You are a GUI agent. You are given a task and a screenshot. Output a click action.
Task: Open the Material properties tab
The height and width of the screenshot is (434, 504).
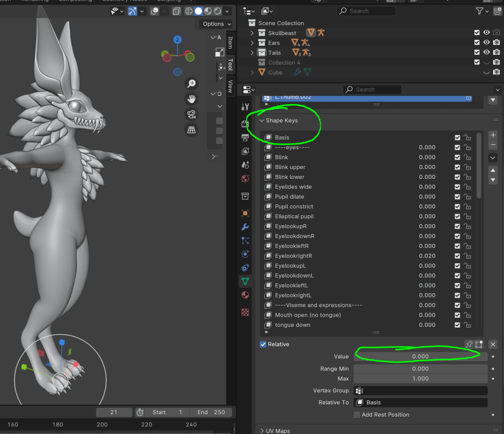click(x=245, y=295)
